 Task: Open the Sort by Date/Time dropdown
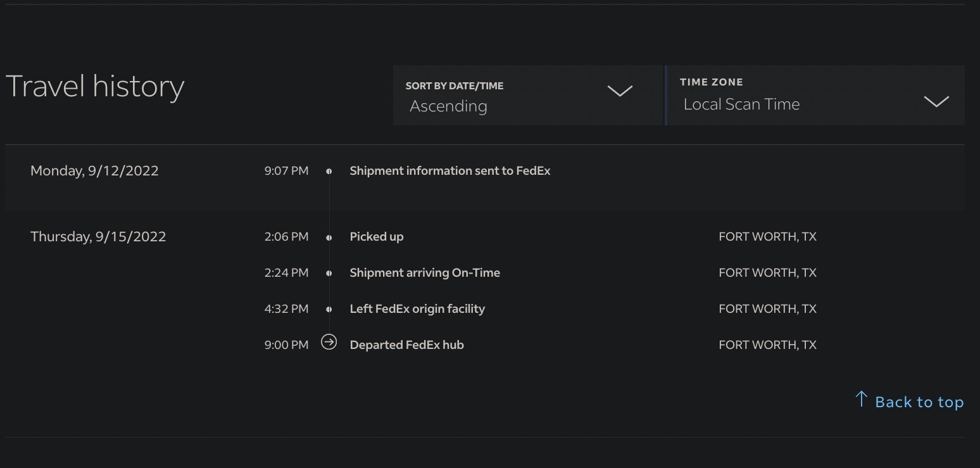pyautogui.click(x=527, y=96)
